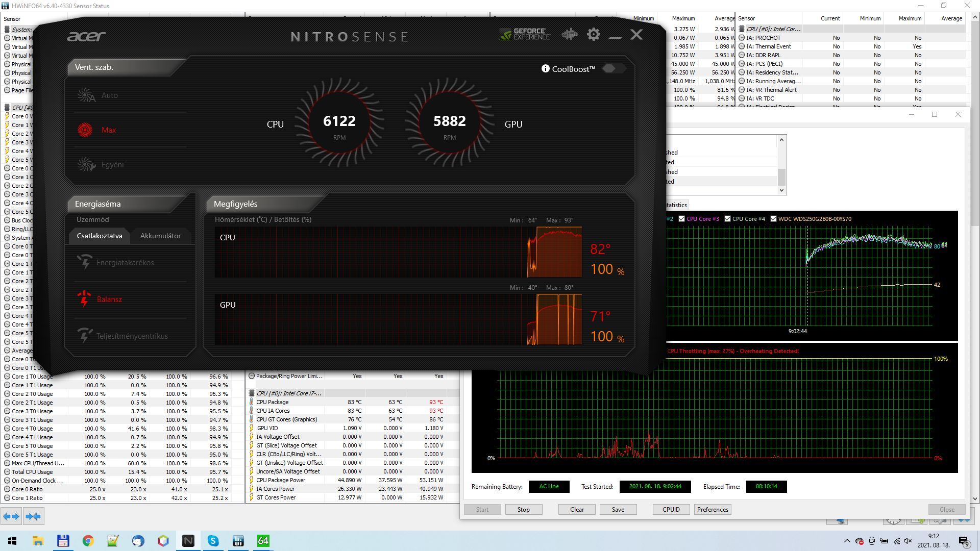Click the Preferences button

(x=712, y=510)
